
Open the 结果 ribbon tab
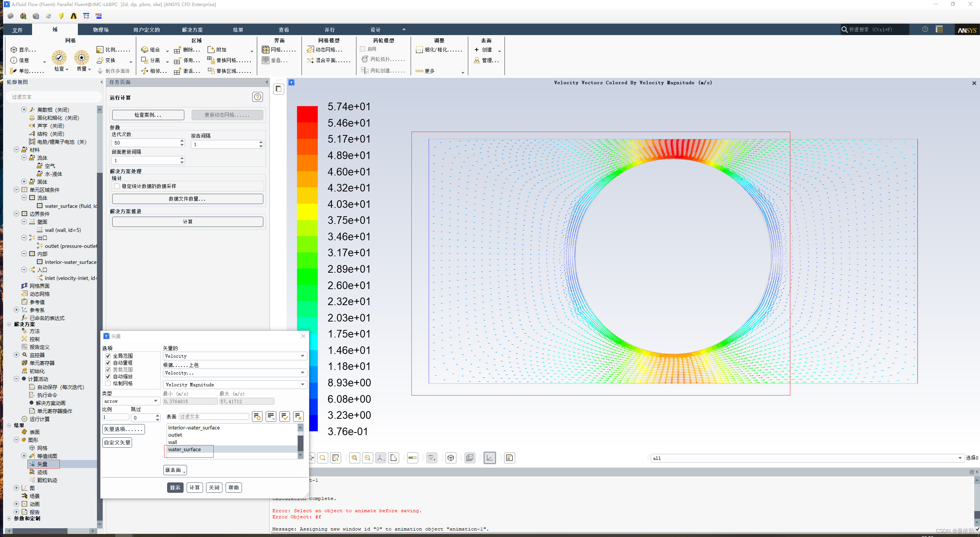pos(238,30)
